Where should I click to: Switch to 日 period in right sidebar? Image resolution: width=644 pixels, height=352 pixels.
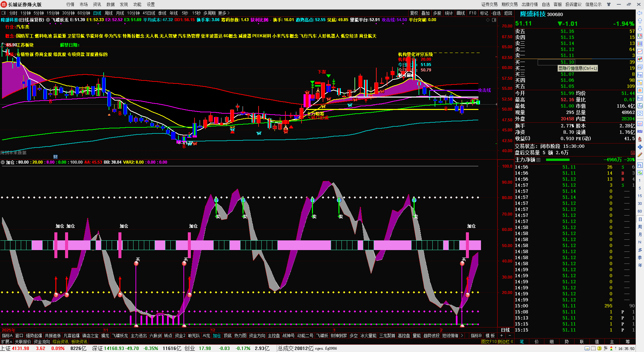tap(640, 219)
